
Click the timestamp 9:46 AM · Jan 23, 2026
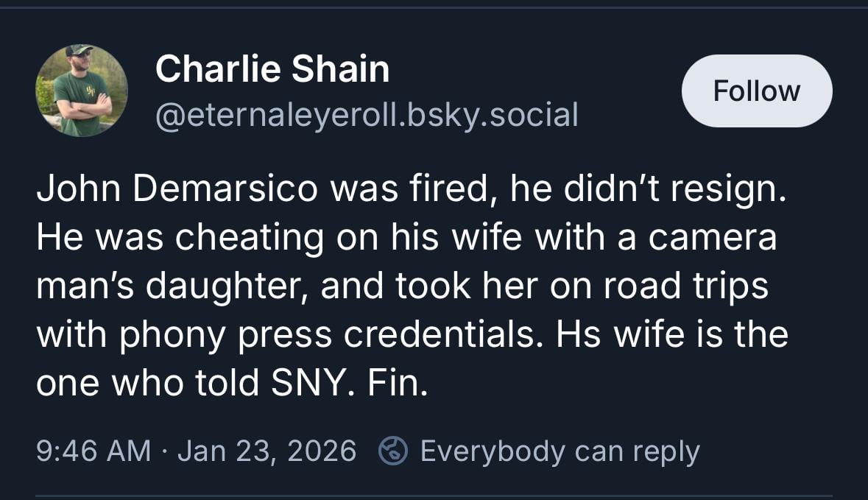tap(196, 450)
